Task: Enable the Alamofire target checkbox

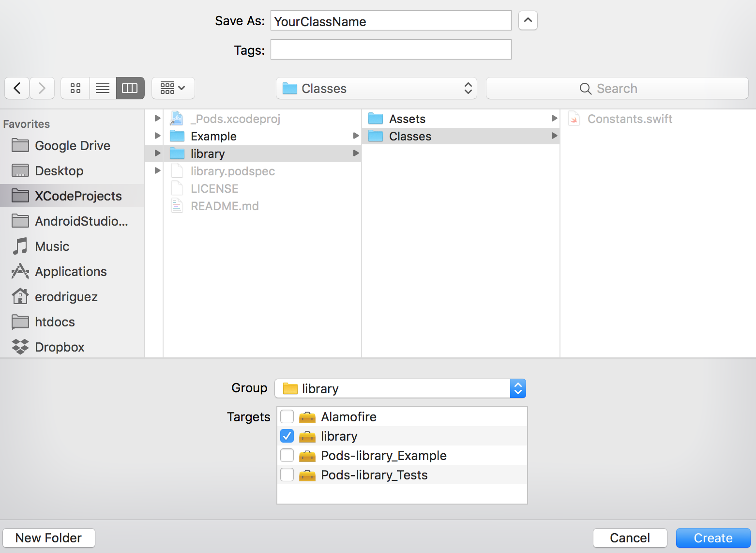Action: [x=287, y=416]
